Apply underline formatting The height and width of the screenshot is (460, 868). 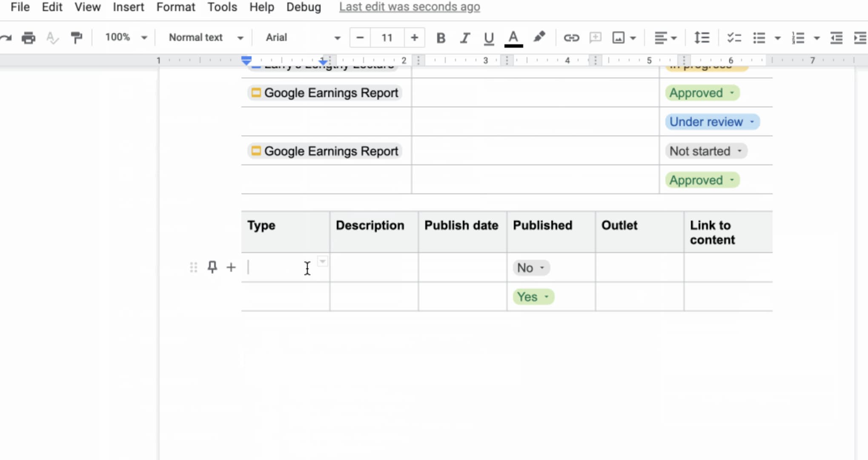click(488, 37)
